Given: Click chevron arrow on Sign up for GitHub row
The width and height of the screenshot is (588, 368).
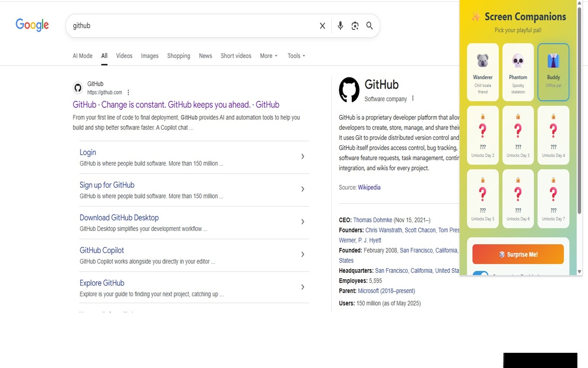Looking at the screenshot, I should pyautogui.click(x=303, y=189).
